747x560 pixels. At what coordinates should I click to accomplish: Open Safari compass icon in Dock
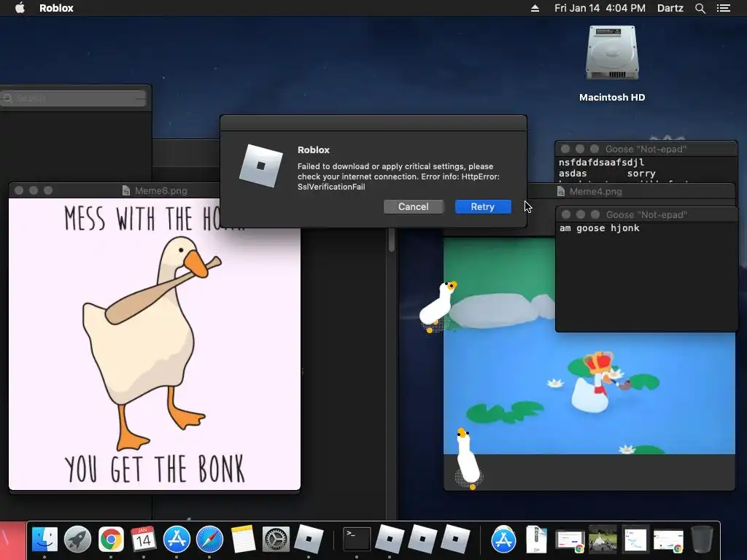pos(209,540)
